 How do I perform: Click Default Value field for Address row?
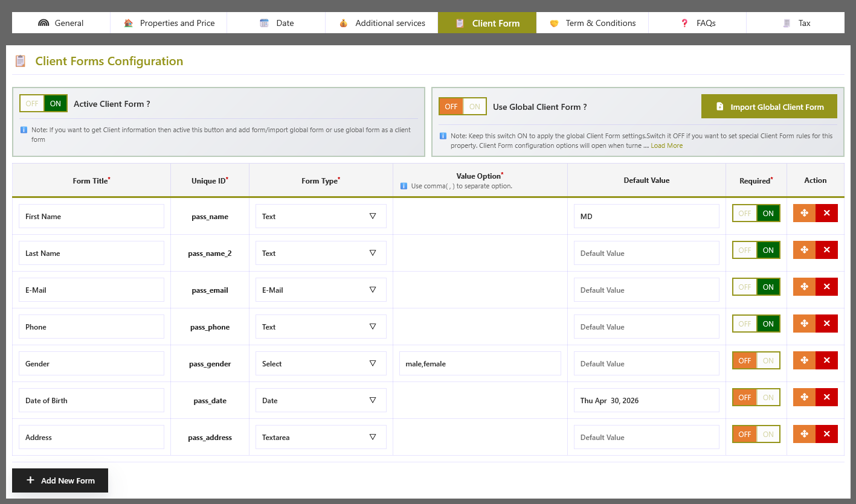646,437
